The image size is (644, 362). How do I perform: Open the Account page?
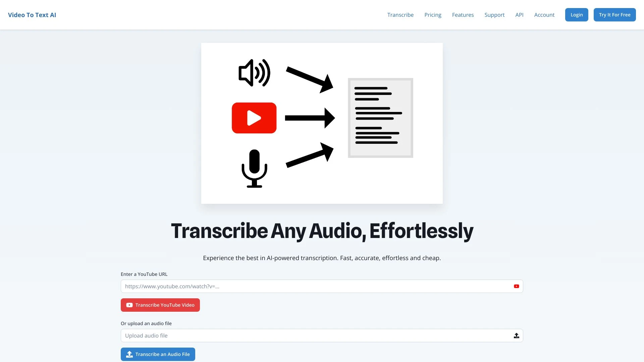pos(544,15)
